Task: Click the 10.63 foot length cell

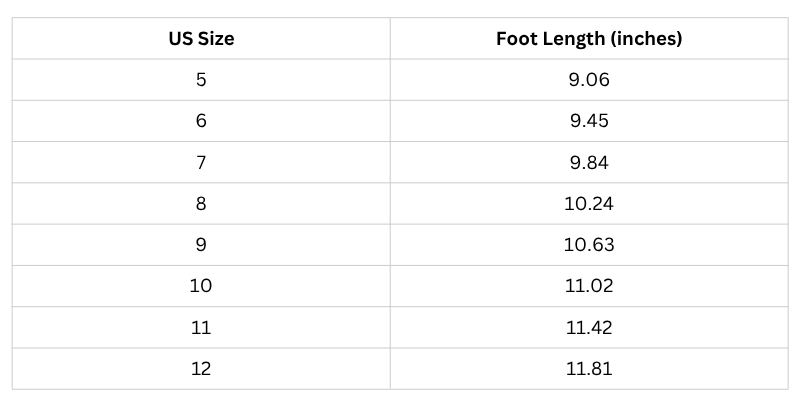Action: point(589,245)
